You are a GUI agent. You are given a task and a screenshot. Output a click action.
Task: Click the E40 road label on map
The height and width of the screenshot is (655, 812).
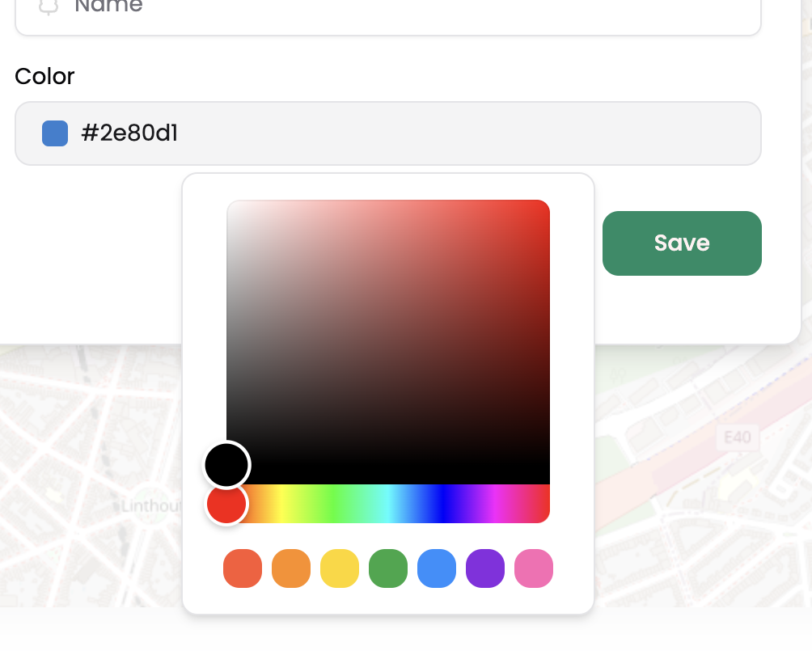[738, 438]
